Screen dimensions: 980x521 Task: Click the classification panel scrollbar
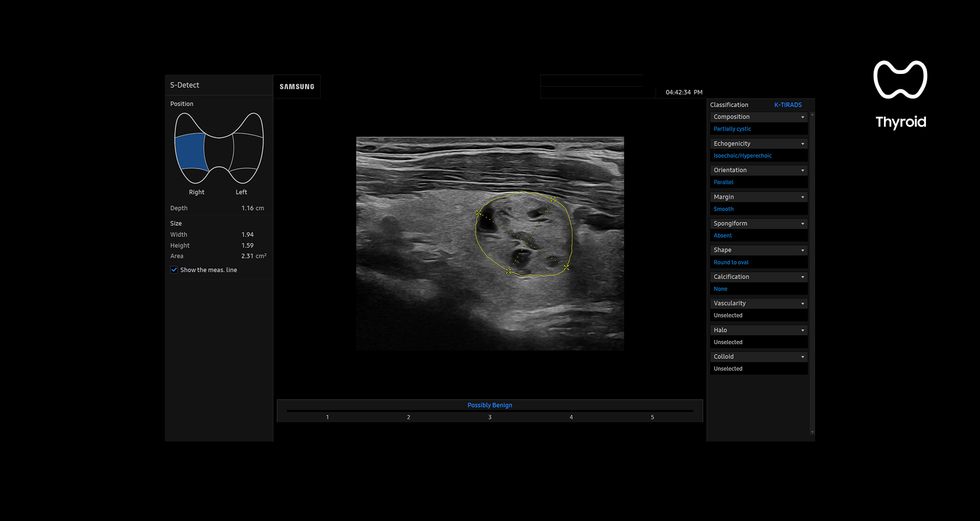pyautogui.click(x=812, y=273)
